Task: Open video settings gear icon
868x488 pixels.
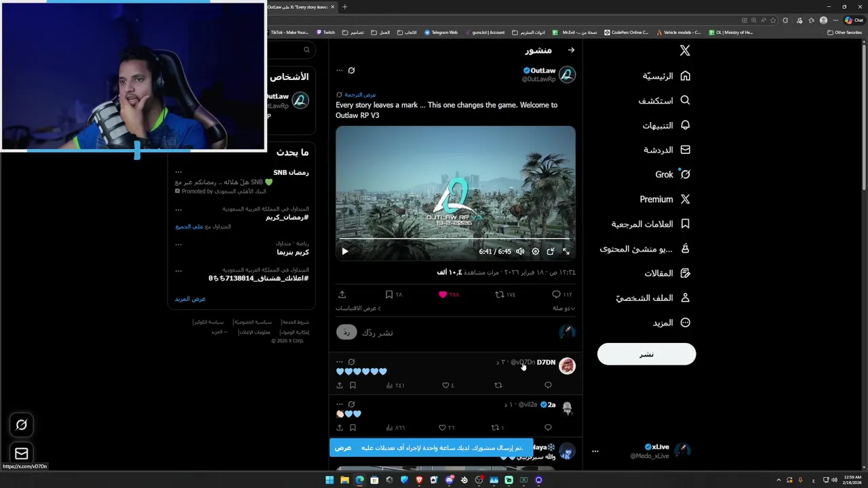Action: pyautogui.click(x=535, y=251)
